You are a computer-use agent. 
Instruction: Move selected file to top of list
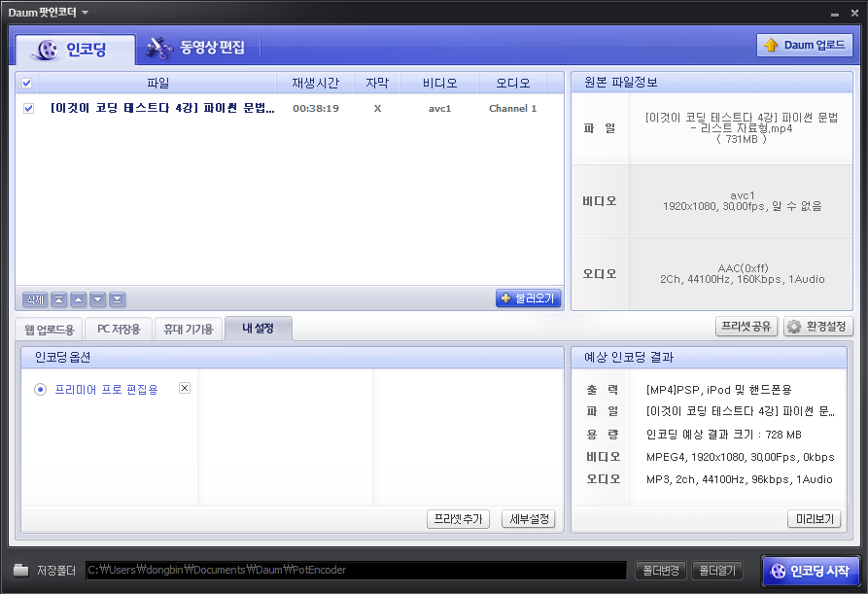pyautogui.click(x=58, y=299)
